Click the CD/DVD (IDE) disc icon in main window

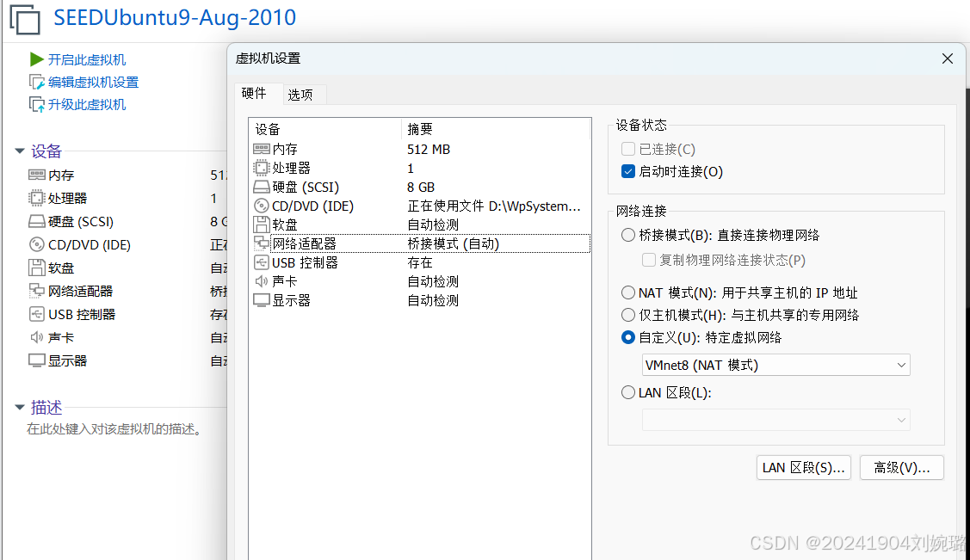[x=36, y=245]
